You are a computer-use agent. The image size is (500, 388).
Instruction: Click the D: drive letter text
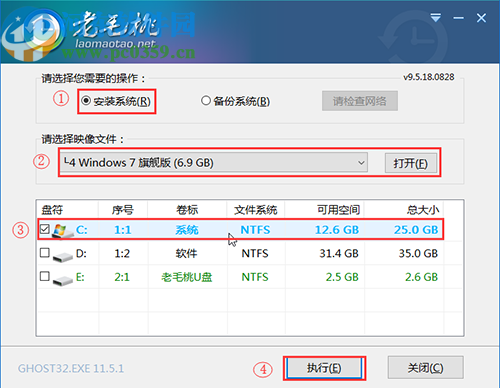coord(81,253)
